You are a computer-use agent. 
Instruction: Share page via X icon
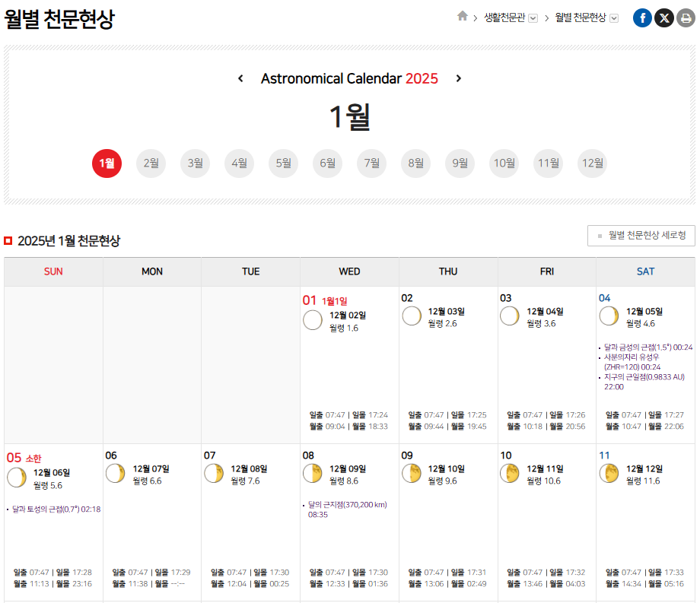[664, 18]
